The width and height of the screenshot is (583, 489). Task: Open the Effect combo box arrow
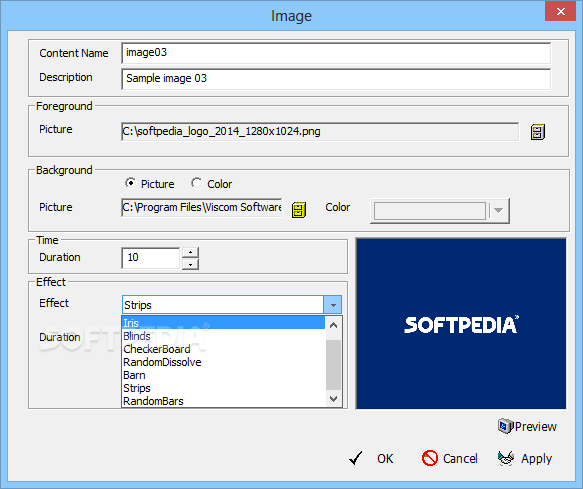click(x=332, y=305)
